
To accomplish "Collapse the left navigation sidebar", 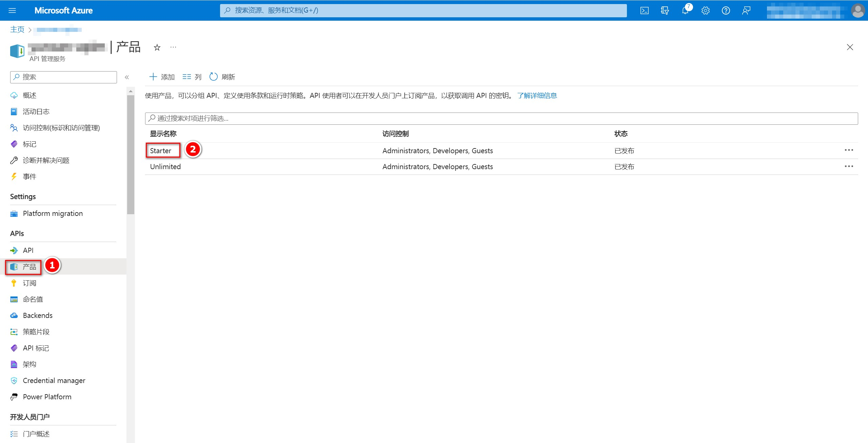I will (x=127, y=77).
